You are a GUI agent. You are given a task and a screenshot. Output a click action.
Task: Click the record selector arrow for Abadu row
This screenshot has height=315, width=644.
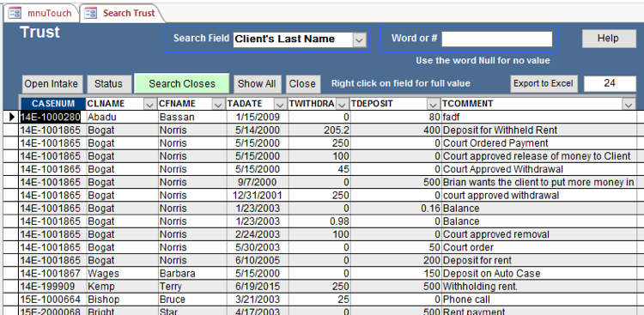[x=11, y=117]
